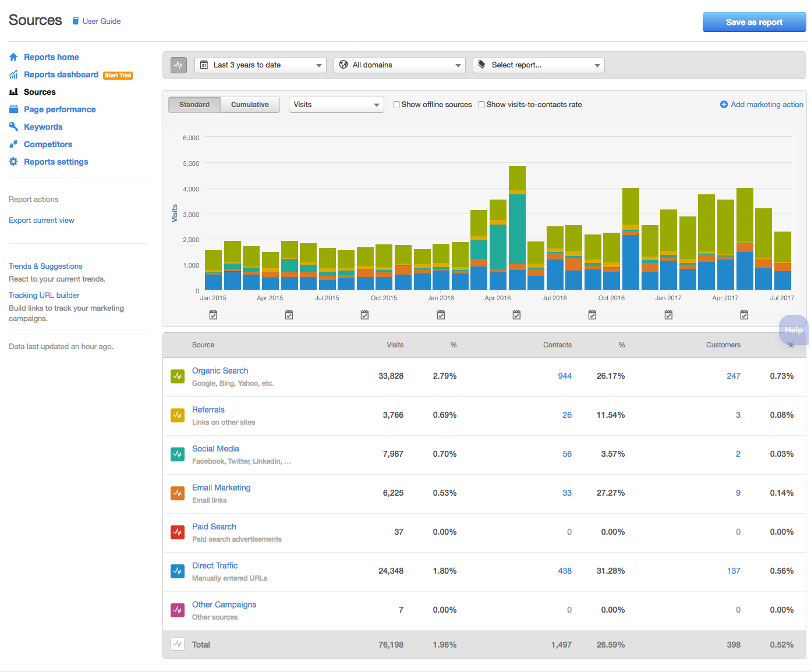The height and width of the screenshot is (672, 811).
Task: Open Trends & Suggestions
Action: (x=45, y=266)
